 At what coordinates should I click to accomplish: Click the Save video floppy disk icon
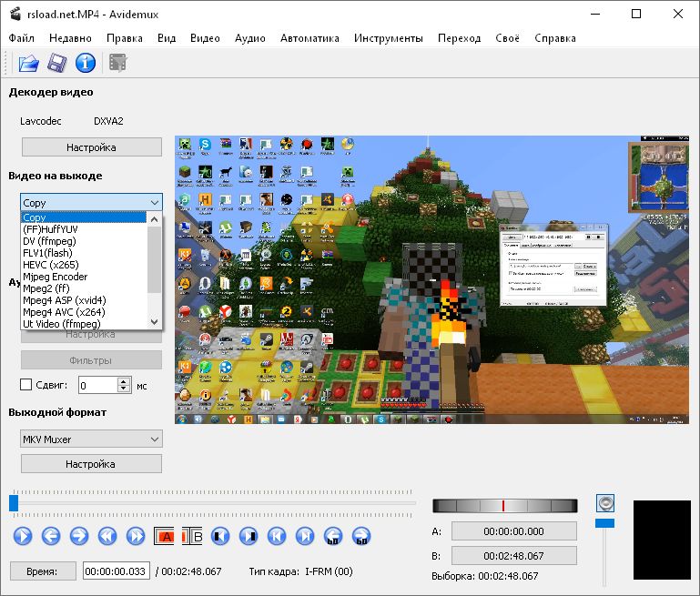click(x=57, y=63)
